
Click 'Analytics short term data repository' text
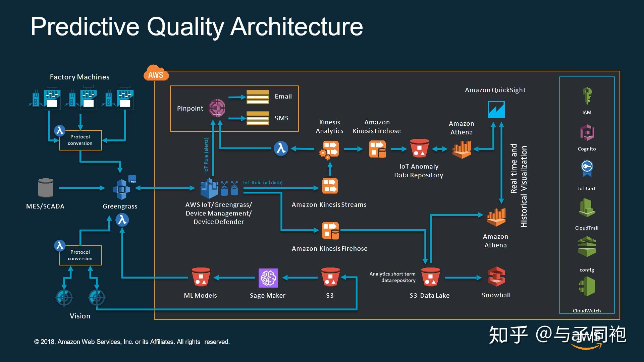(x=392, y=277)
